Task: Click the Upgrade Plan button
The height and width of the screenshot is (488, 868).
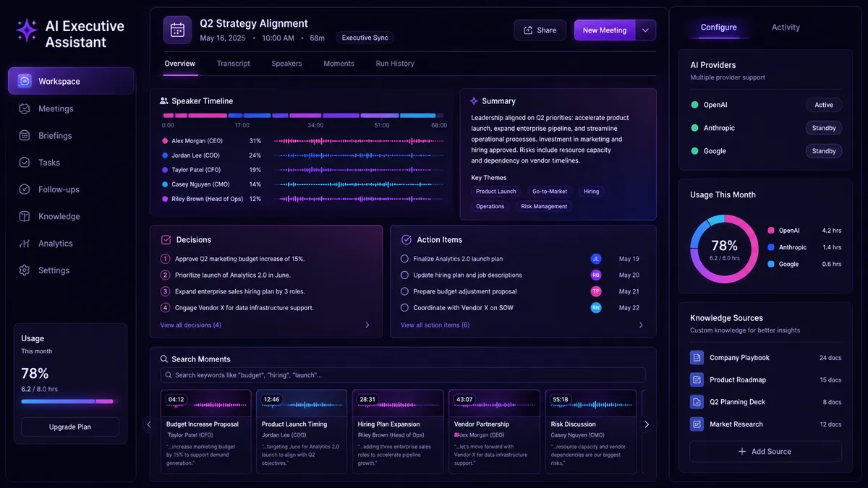Action: 70,427
